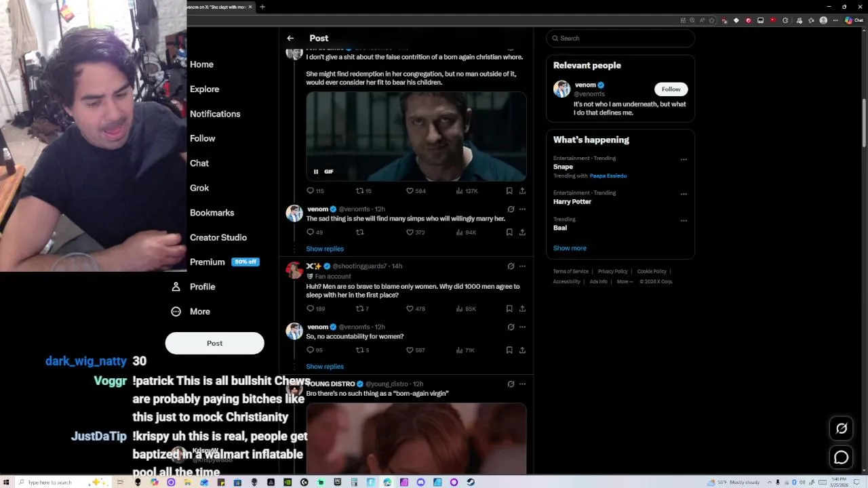Open the floating chat messages button
The height and width of the screenshot is (488, 868).
[842, 457]
